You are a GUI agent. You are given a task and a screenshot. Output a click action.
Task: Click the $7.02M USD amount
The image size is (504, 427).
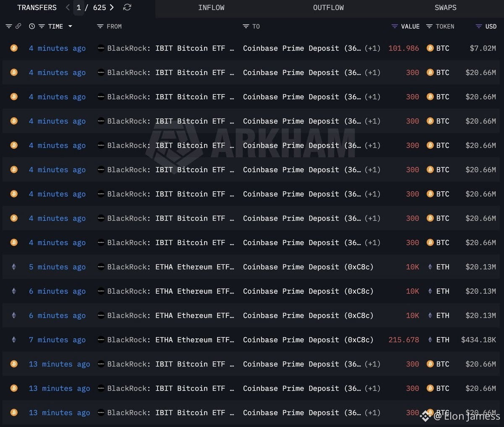pyautogui.click(x=483, y=48)
